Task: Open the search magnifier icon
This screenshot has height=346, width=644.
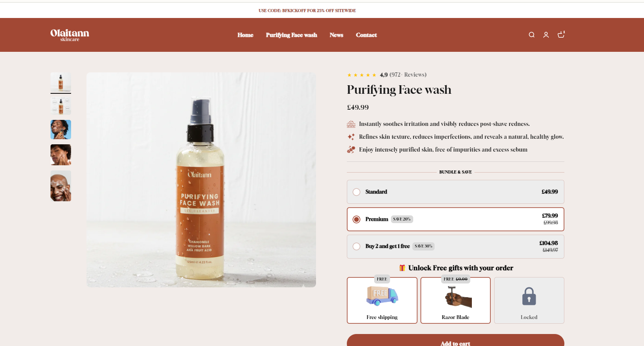Action: click(x=531, y=35)
